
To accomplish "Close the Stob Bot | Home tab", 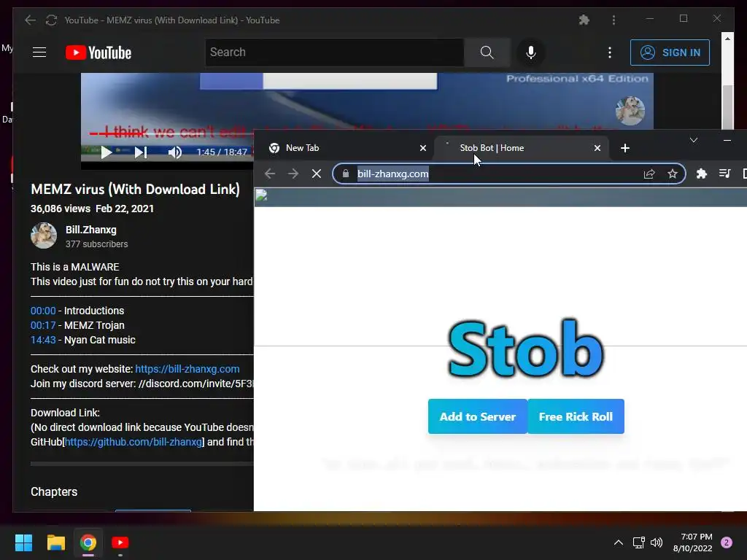I will point(597,148).
